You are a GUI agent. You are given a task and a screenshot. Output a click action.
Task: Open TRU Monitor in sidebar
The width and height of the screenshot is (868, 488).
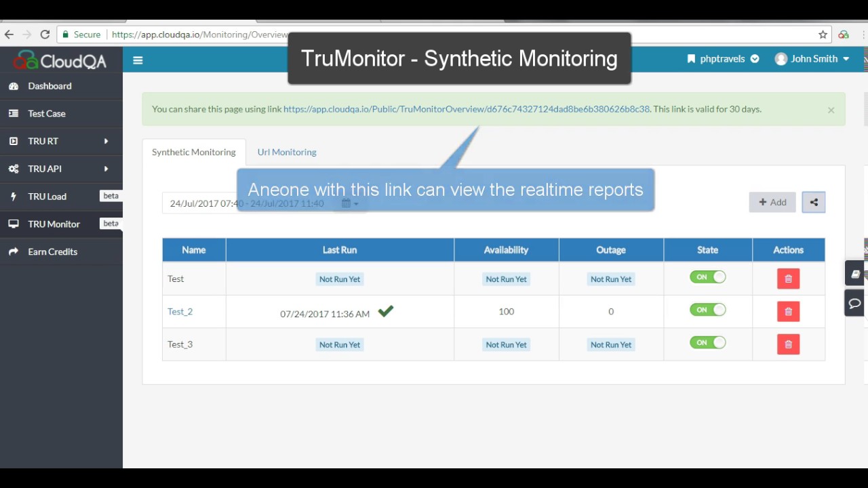click(x=61, y=224)
